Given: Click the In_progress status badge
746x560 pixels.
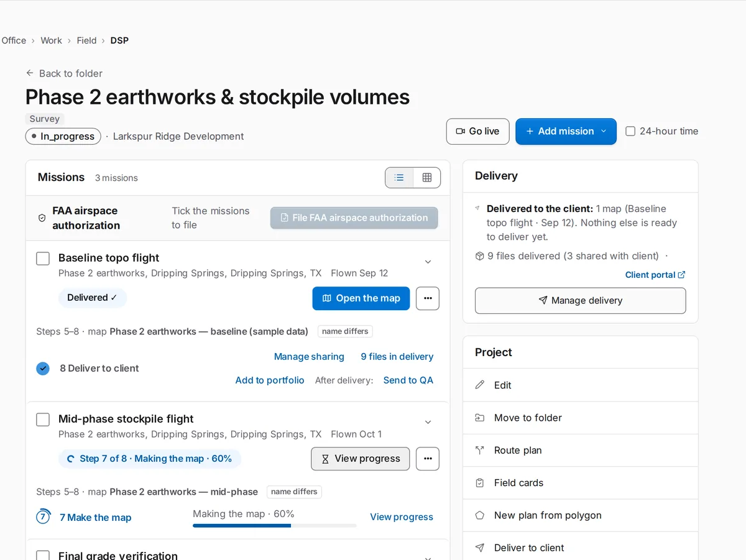Looking at the screenshot, I should pyautogui.click(x=63, y=136).
